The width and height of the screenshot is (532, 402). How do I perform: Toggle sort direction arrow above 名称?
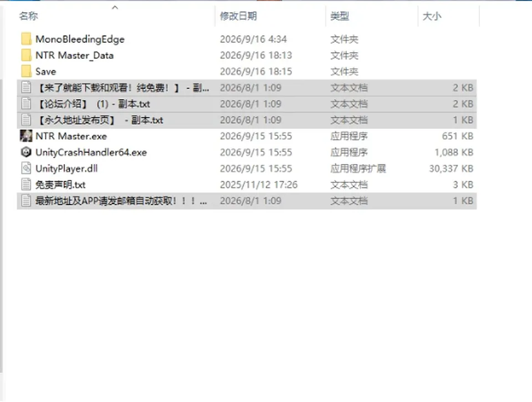click(x=115, y=7)
